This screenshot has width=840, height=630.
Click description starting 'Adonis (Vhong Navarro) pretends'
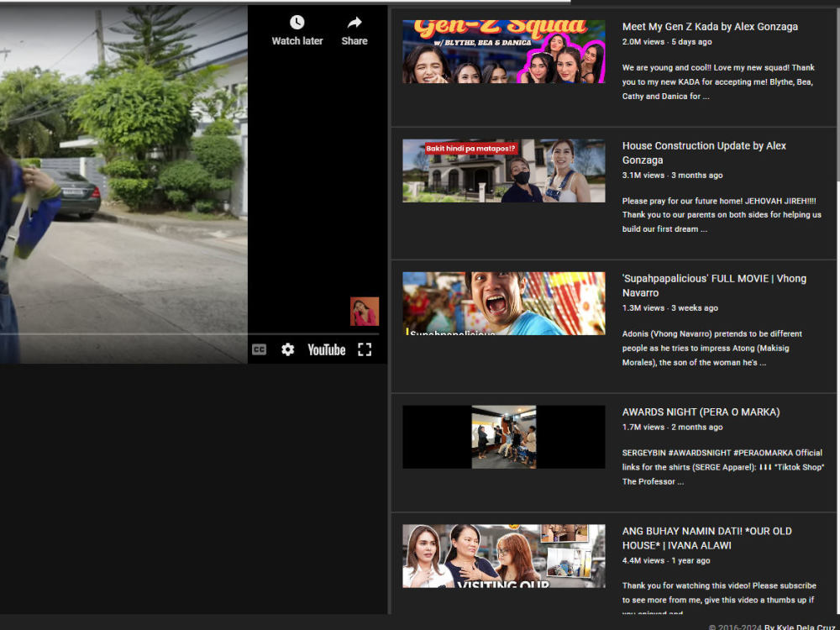coord(712,349)
